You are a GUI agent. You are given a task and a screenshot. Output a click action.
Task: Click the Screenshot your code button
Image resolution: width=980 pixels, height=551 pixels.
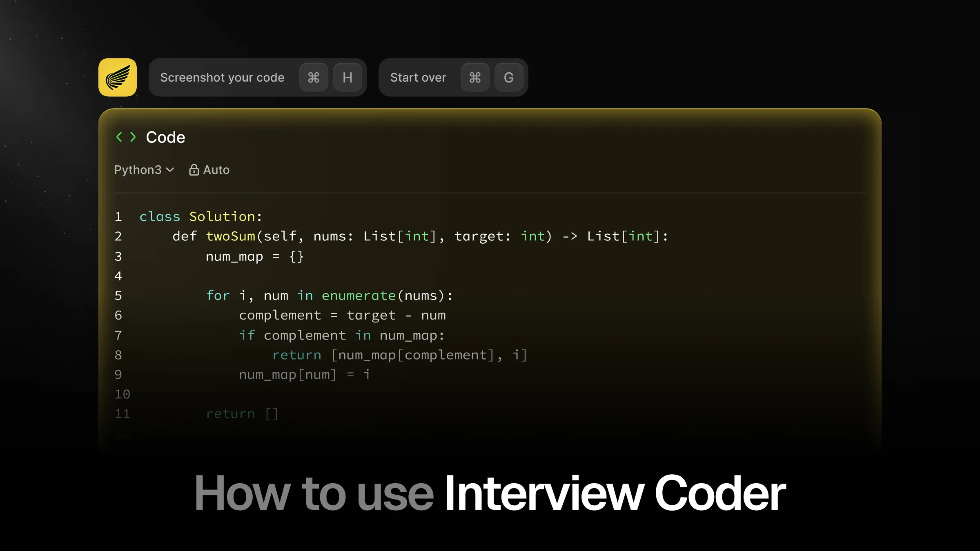222,78
